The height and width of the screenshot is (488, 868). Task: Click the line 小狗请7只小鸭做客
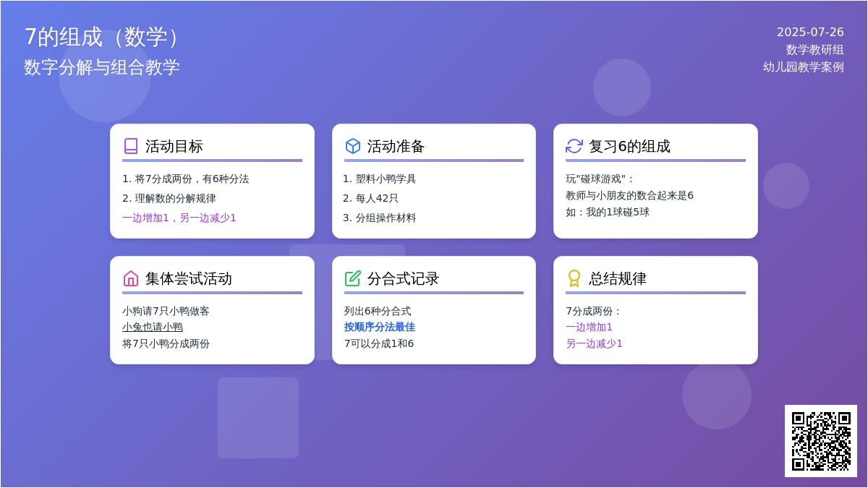click(x=166, y=311)
